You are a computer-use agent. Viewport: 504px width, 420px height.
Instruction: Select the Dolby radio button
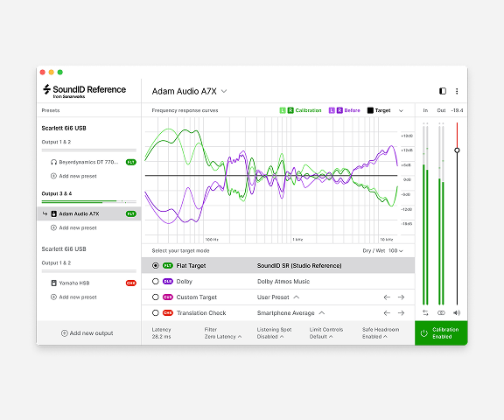(156, 282)
